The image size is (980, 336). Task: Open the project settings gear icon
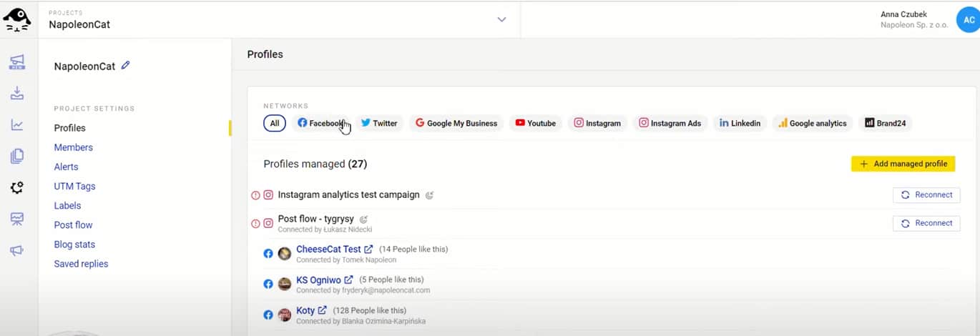pos(17,187)
